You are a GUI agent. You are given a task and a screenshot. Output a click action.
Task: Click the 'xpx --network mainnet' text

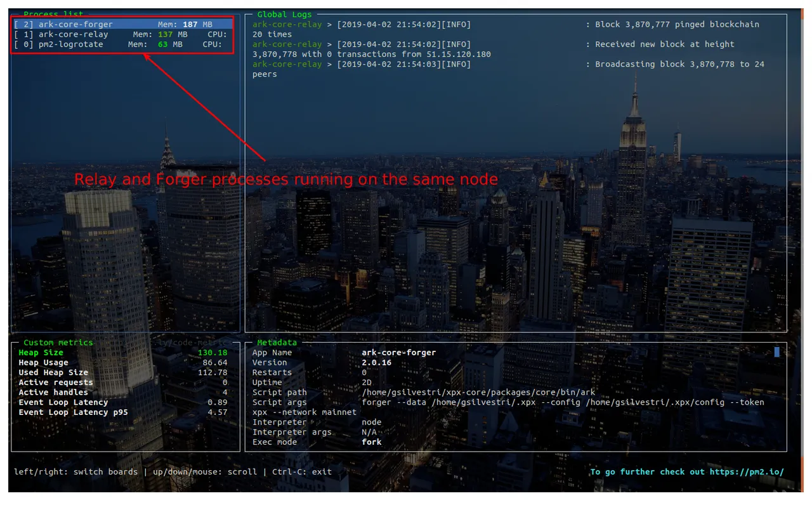coord(304,412)
